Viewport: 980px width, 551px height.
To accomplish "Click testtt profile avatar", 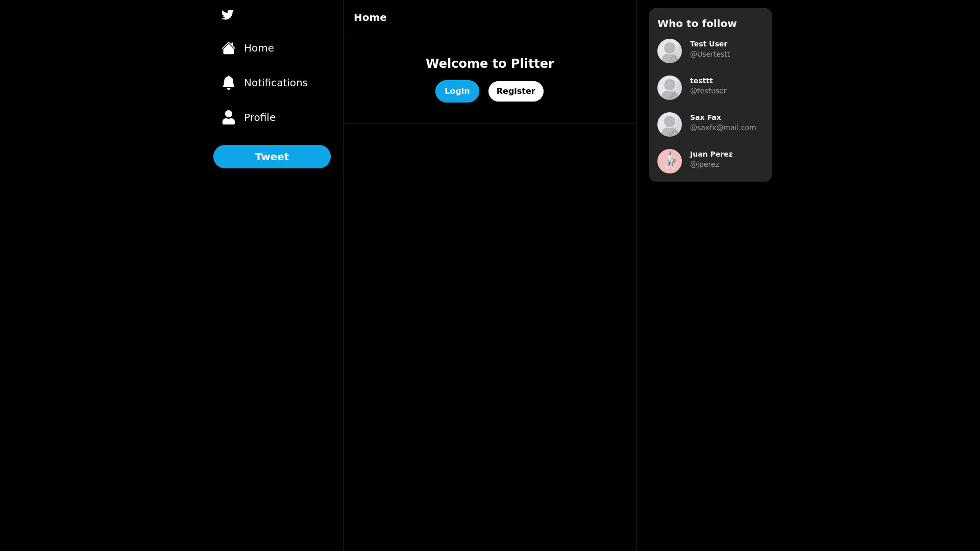I will [670, 87].
